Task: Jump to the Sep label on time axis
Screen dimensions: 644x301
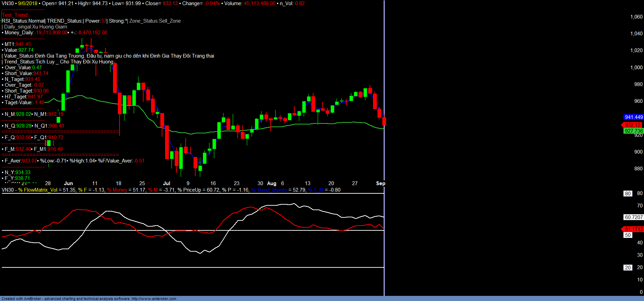Action: coord(380,183)
